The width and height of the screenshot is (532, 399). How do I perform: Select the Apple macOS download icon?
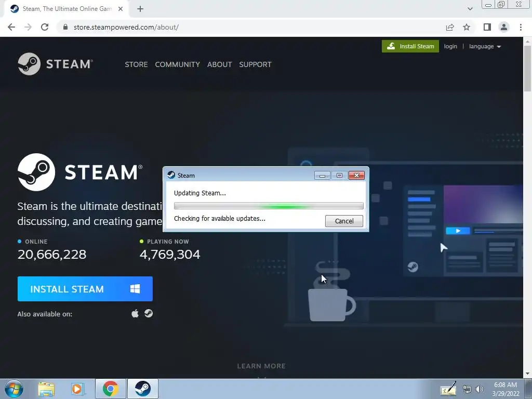click(x=135, y=313)
